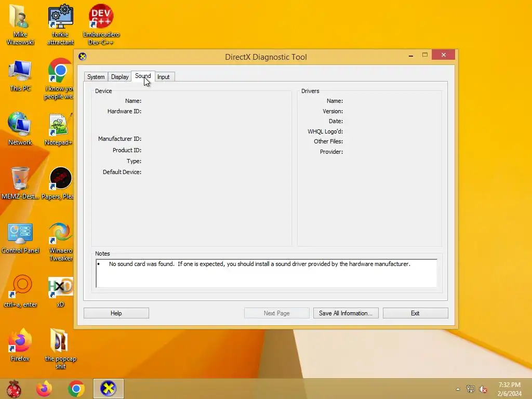Viewport: 532px width, 399px height.
Task: Click the 'Provider:' label in Drivers
Action: click(x=331, y=152)
